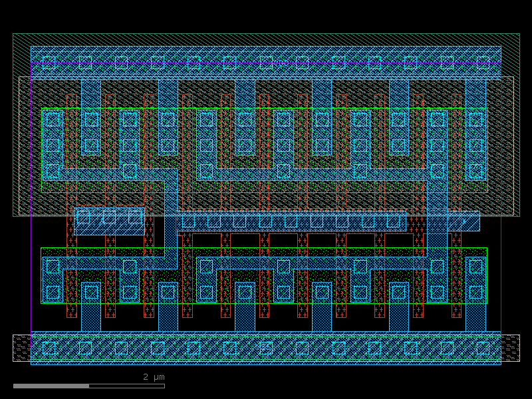Select the input pad with three contacts
Image resolution: width=532 pixels, height=399 pixels.
(109, 221)
